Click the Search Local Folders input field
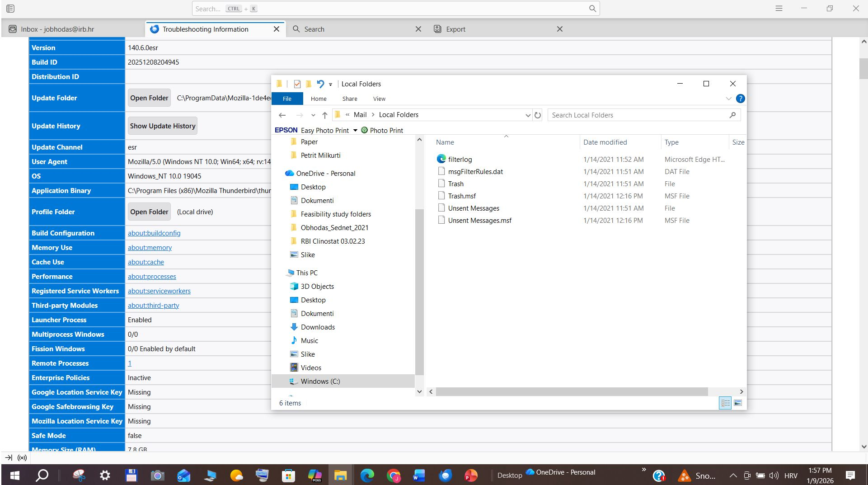Viewport: 868px width, 485px height. coord(637,115)
